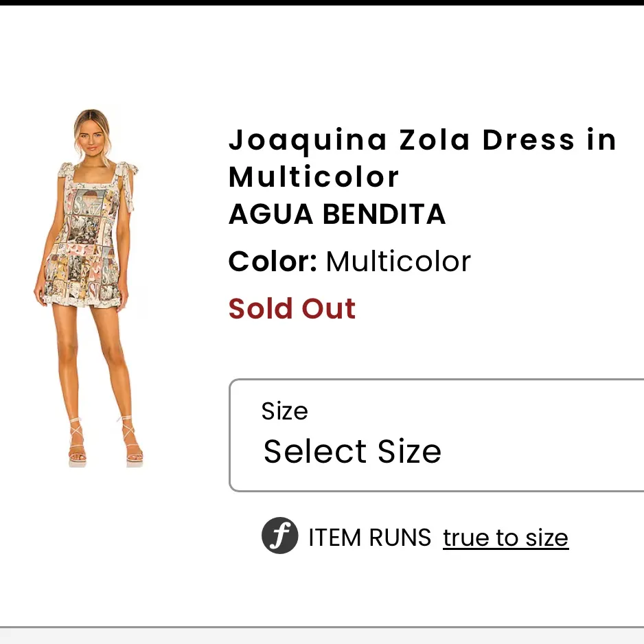Click the Color: Multicolor line
Screen dimensions: 644x644
[349, 261]
